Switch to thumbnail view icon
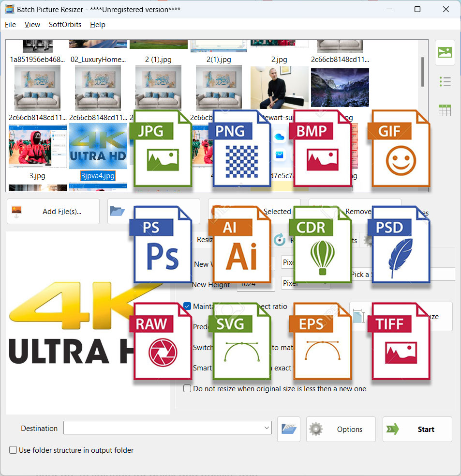 (x=445, y=52)
